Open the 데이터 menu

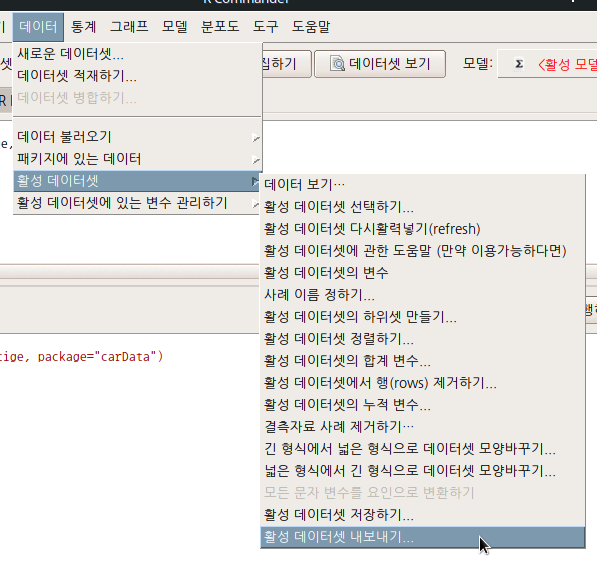click(38, 27)
